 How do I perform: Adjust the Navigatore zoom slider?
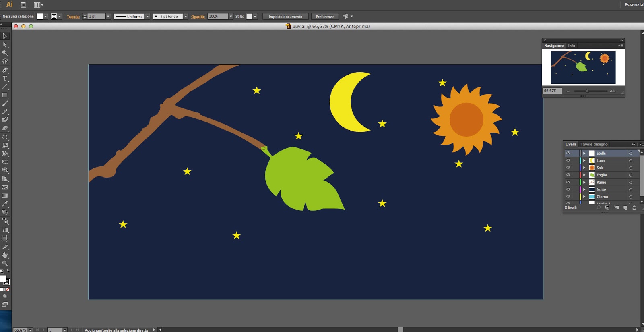[587, 91]
